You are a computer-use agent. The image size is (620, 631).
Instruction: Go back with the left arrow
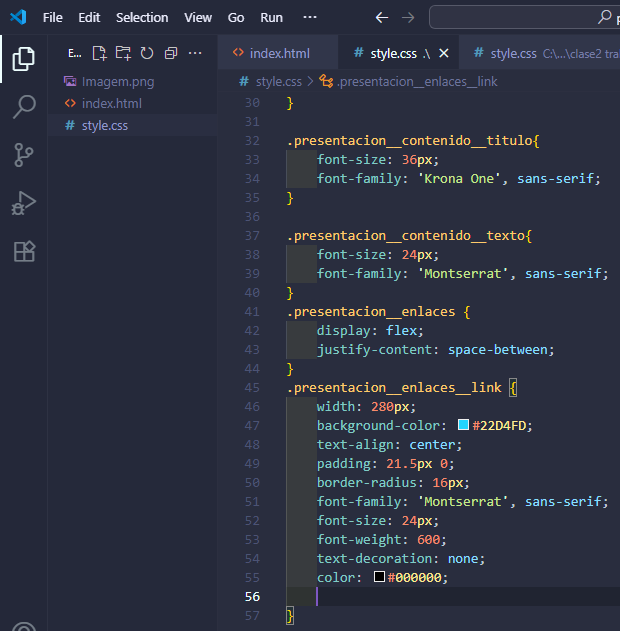coord(382,18)
